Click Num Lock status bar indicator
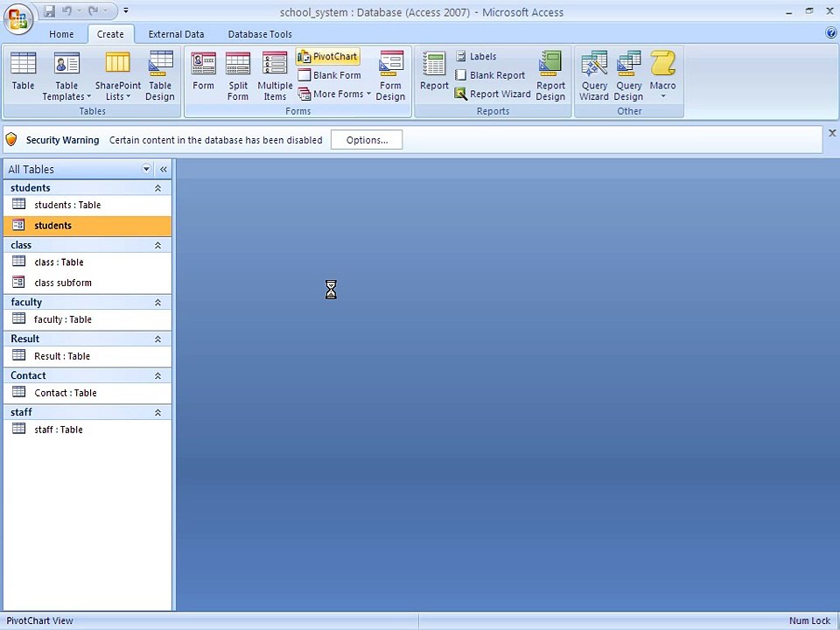840x630 pixels. coord(809,620)
